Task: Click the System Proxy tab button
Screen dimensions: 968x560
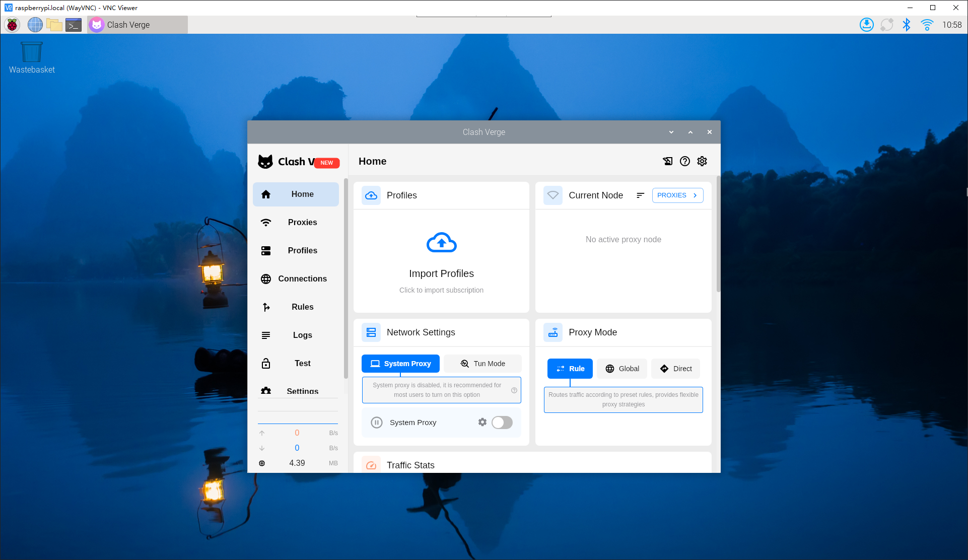Action: coord(400,364)
